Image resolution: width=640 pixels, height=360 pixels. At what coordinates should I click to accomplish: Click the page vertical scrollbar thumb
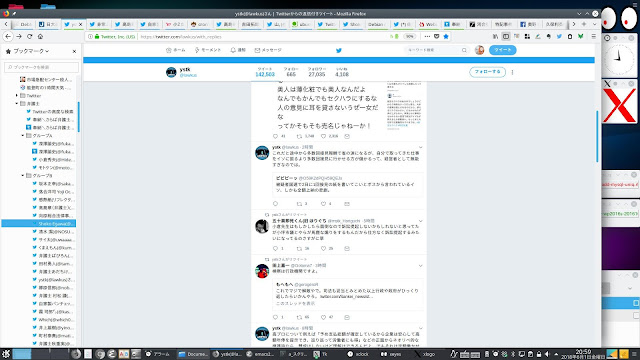(x=597, y=136)
